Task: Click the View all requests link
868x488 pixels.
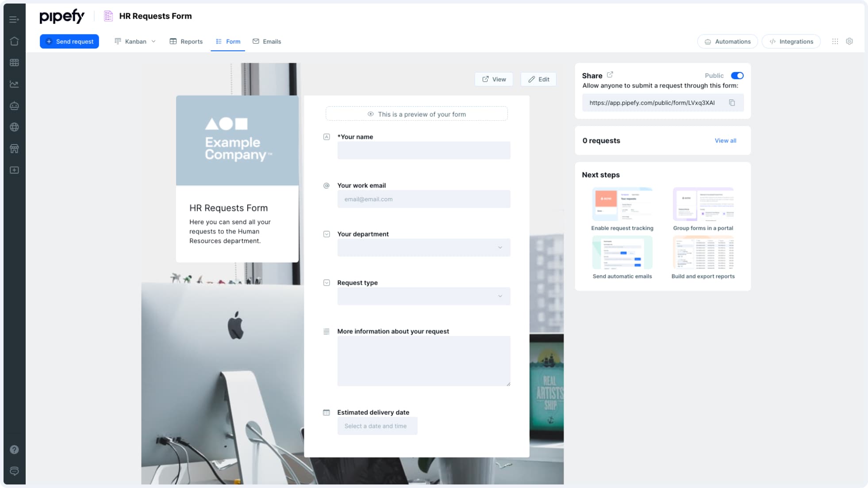Action: click(x=725, y=141)
